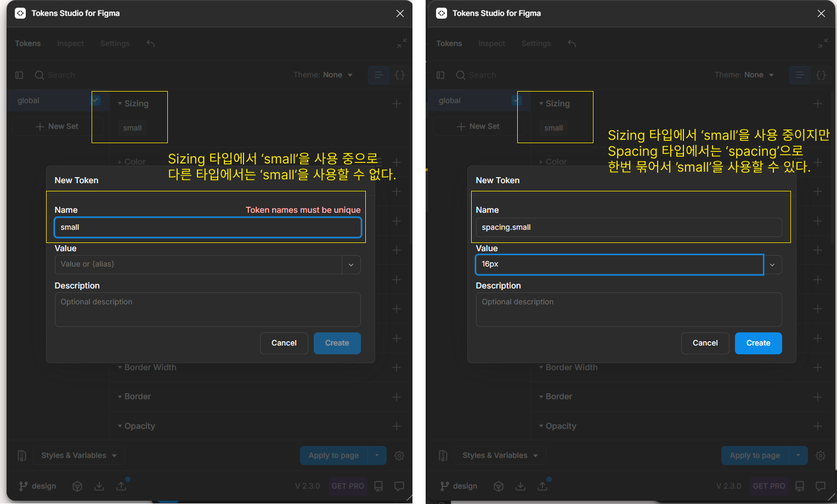The image size is (837, 504).
Task: Click minimize plugin arrows icon in right window
Action: (x=823, y=43)
